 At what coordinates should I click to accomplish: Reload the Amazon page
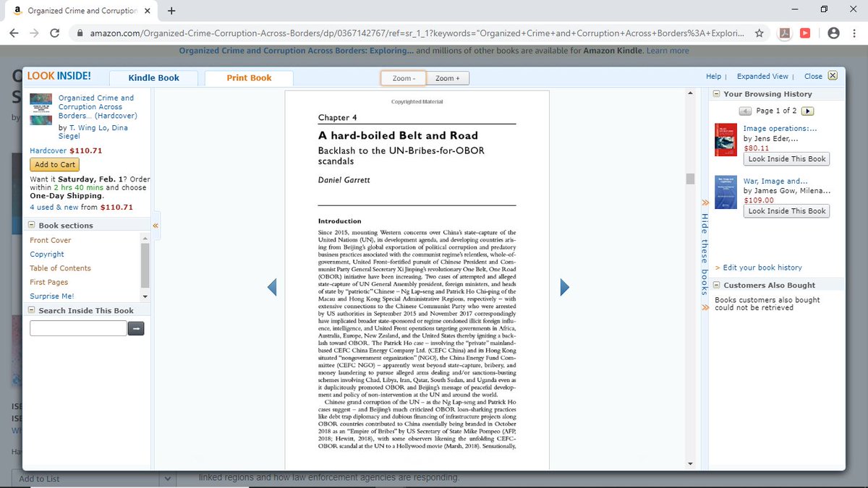54,33
